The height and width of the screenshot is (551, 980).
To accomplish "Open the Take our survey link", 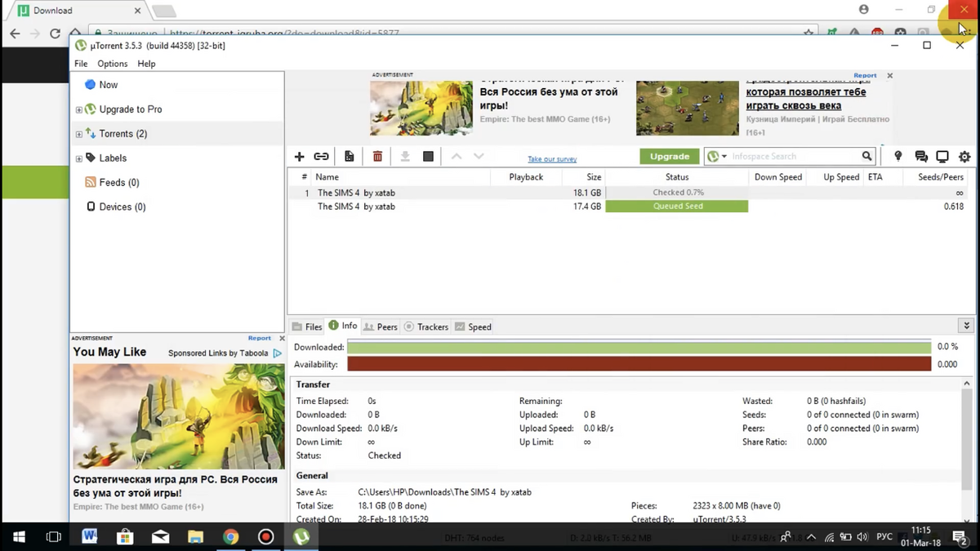I will click(552, 159).
